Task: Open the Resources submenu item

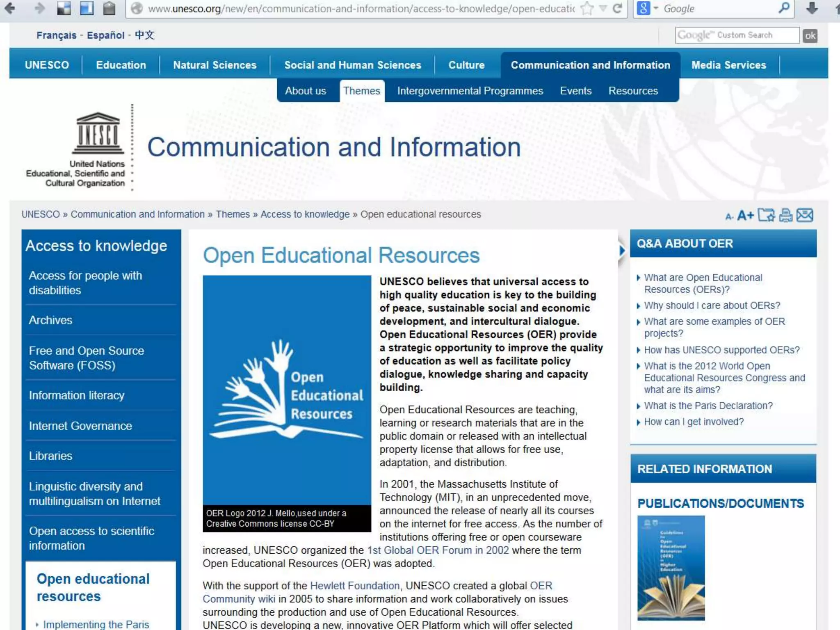Action: (x=633, y=91)
